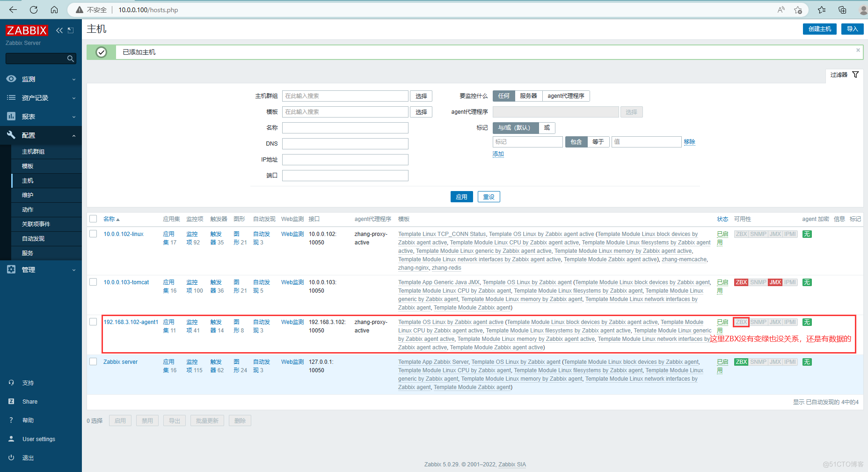This screenshot has height=472, width=868.
Task: Collapse sidebar with double-arrow icon
Action: [x=59, y=30]
